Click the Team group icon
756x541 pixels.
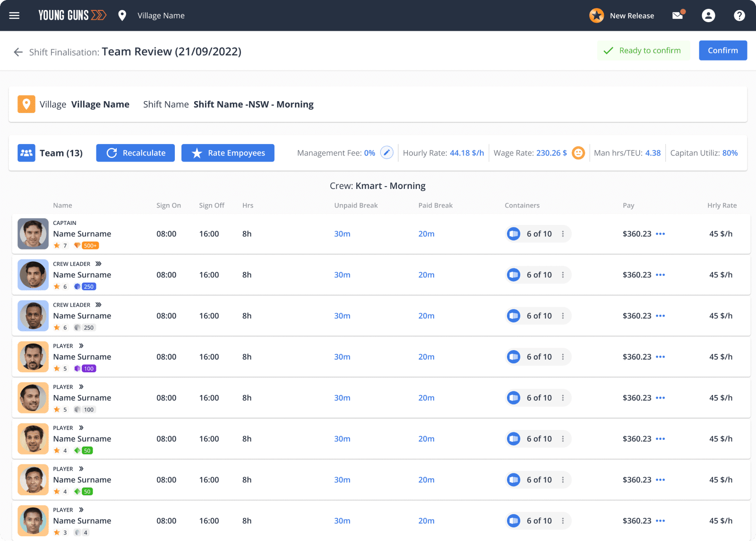[x=26, y=153]
